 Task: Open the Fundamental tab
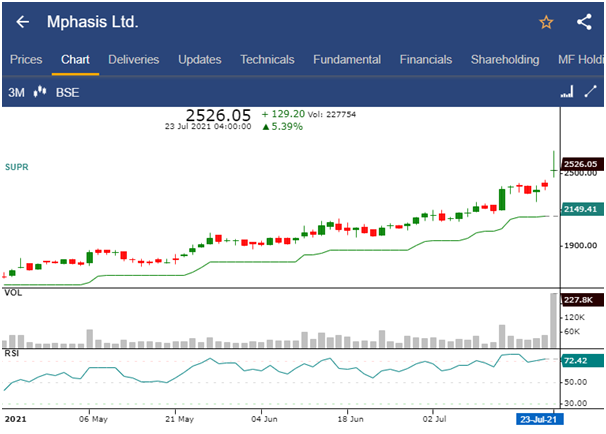coord(346,60)
